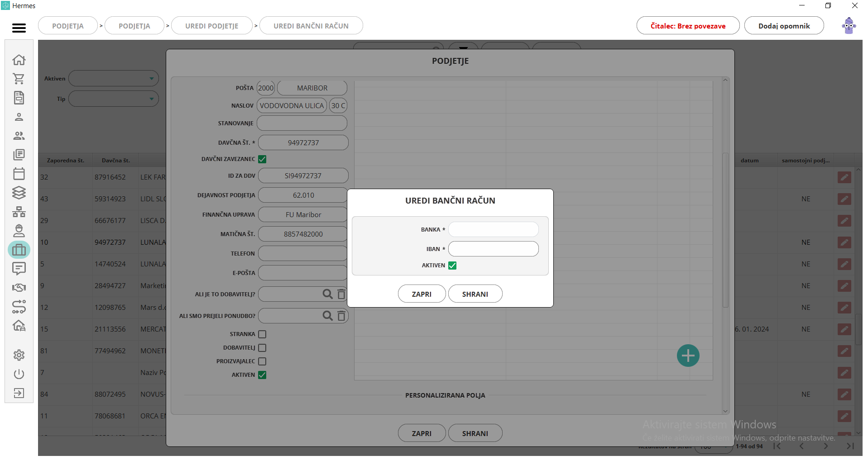Image resolution: width=868 pixels, height=465 pixels.
Task: Open the settings gear sidebar icon
Action: tap(19, 355)
